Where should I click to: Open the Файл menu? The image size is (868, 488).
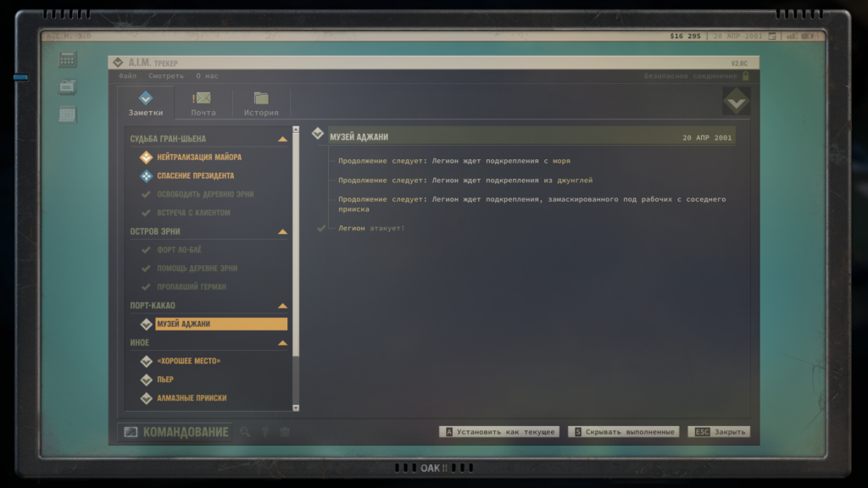pyautogui.click(x=127, y=75)
